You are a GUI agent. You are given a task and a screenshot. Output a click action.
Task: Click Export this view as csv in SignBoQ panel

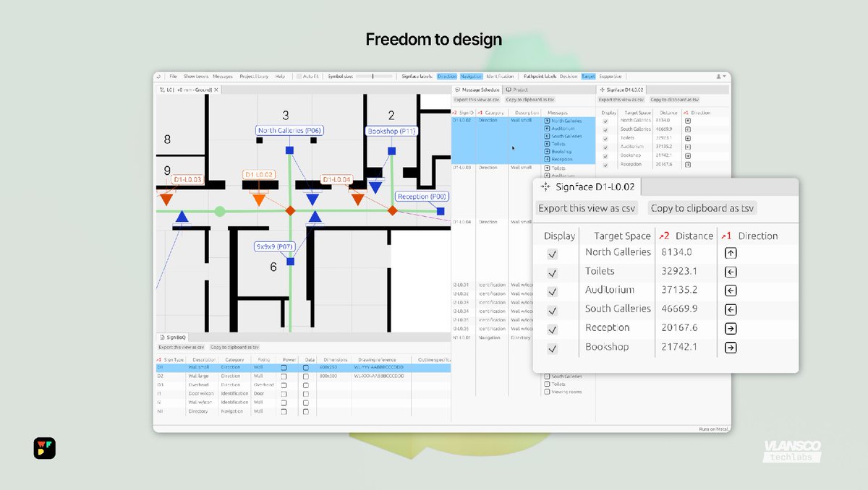pyautogui.click(x=182, y=347)
